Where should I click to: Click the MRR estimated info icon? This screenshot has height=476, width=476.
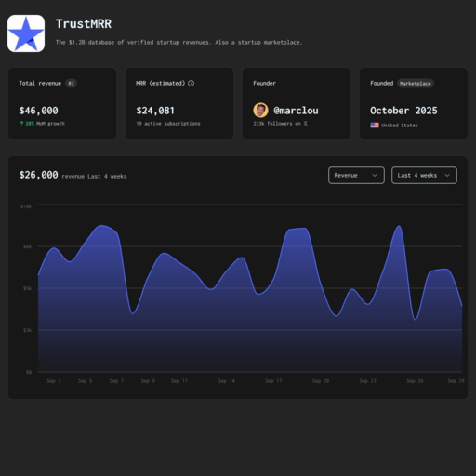[x=192, y=83]
